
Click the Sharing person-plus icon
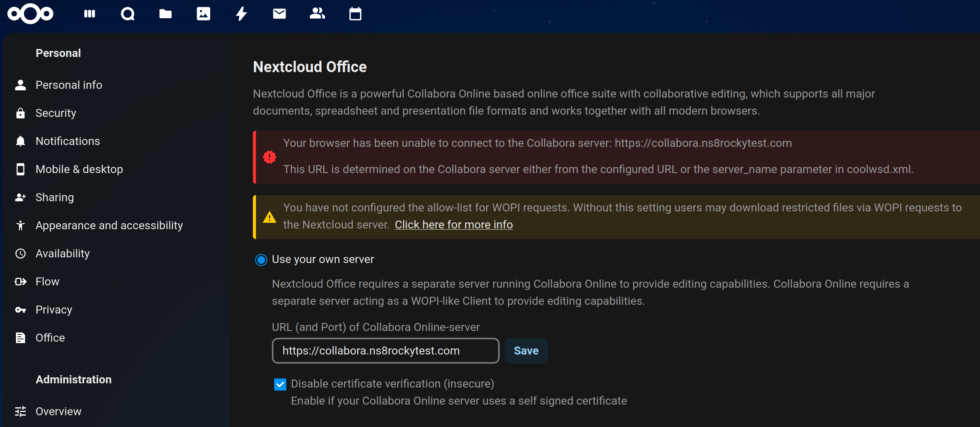point(21,197)
